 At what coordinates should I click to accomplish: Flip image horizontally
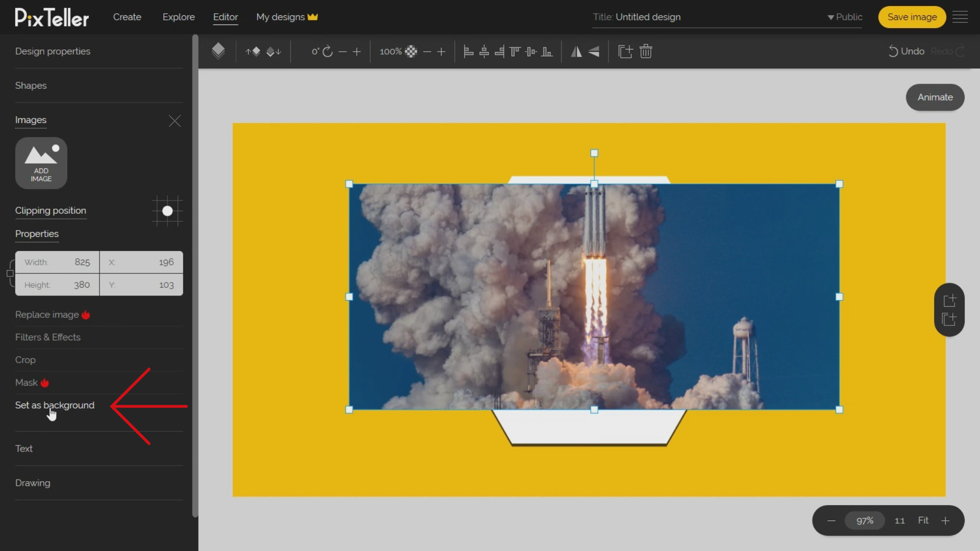click(x=576, y=51)
